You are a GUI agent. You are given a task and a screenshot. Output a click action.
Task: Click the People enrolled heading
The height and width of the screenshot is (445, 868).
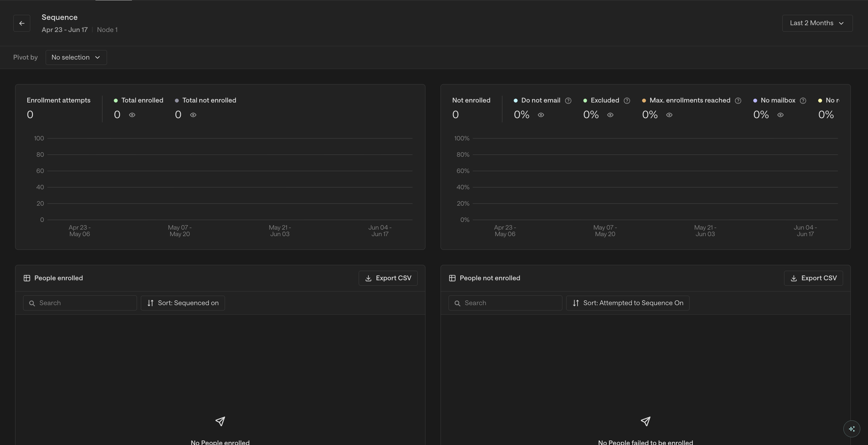59,278
